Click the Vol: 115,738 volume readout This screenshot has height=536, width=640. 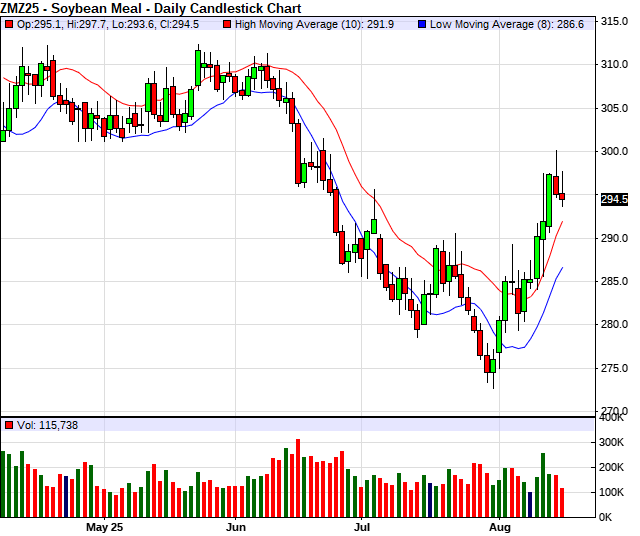(x=47, y=425)
